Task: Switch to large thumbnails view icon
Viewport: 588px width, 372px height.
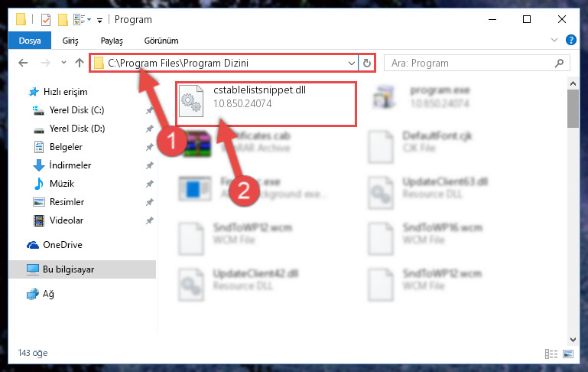Action: (x=568, y=354)
